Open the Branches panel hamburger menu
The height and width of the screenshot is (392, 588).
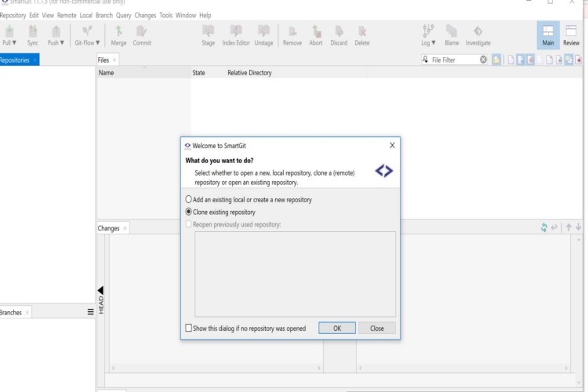point(90,312)
